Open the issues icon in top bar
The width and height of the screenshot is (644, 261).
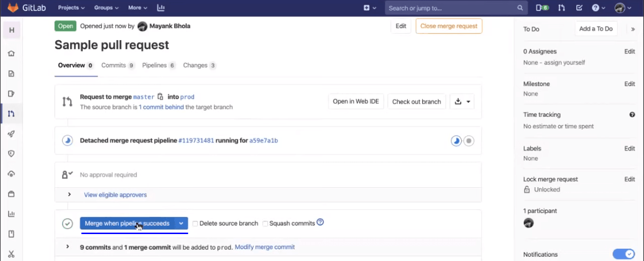pyautogui.click(x=542, y=8)
